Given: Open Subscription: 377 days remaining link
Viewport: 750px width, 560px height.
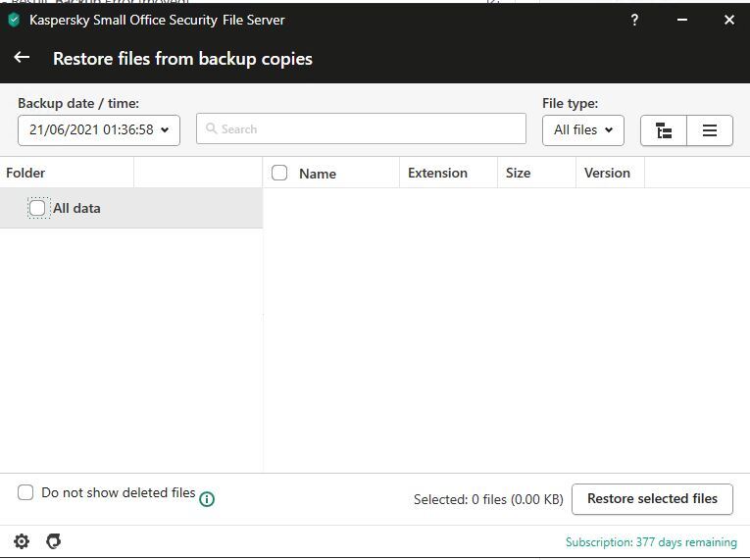Looking at the screenshot, I should tap(651, 541).
